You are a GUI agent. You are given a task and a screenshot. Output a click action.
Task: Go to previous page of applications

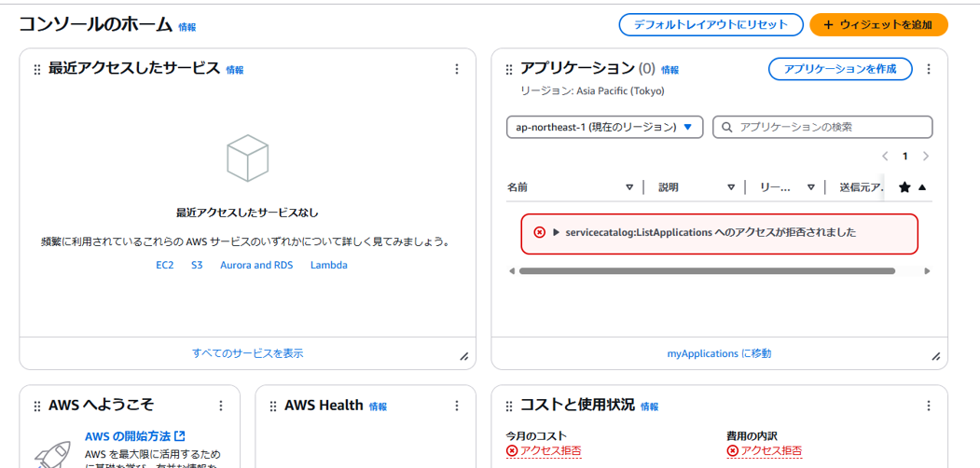click(x=884, y=157)
